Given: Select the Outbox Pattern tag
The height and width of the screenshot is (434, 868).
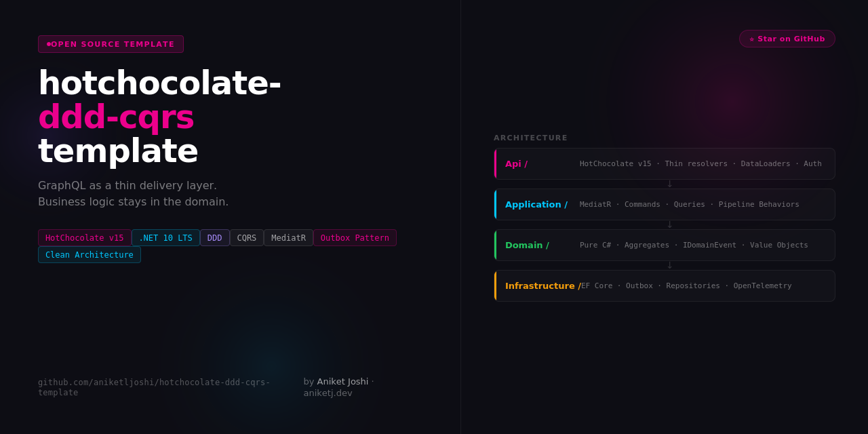Looking at the screenshot, I should click(x=355, y=238).
